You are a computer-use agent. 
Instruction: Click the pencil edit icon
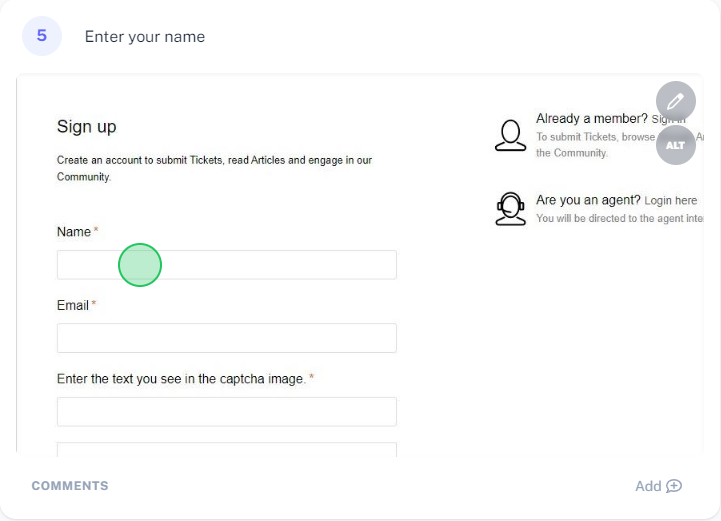click(x=675, y=101)
